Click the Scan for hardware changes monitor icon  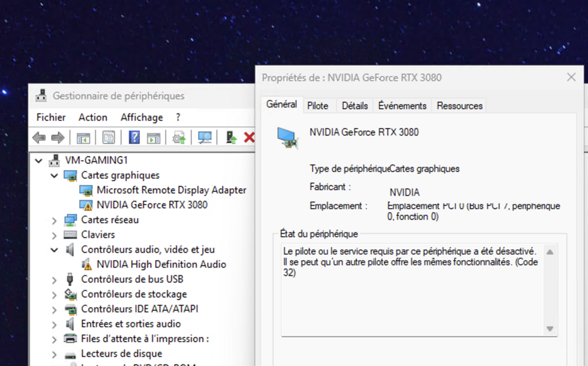[x=205, y=138]
